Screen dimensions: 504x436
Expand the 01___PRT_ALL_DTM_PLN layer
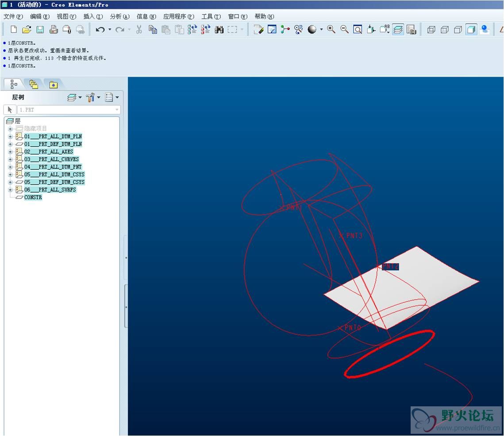coord(10,137)
